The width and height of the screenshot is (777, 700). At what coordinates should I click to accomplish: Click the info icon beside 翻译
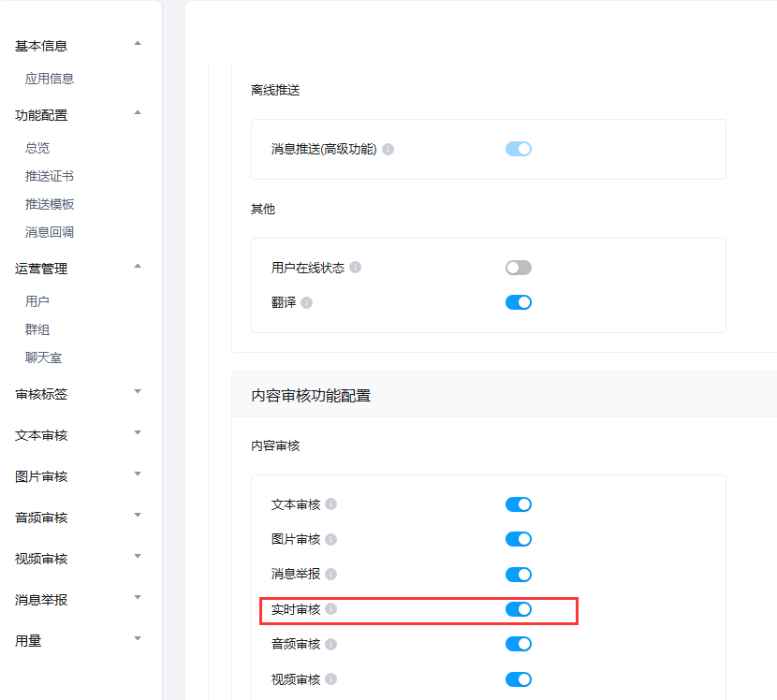[307, 302]
